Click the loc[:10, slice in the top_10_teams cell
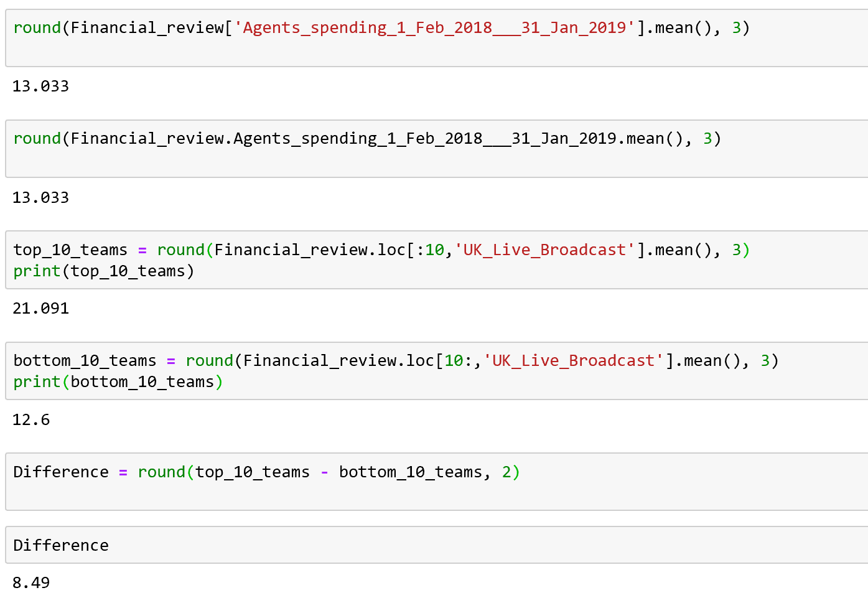Screen dimensions: 868x603 click(x=415, y=250)
